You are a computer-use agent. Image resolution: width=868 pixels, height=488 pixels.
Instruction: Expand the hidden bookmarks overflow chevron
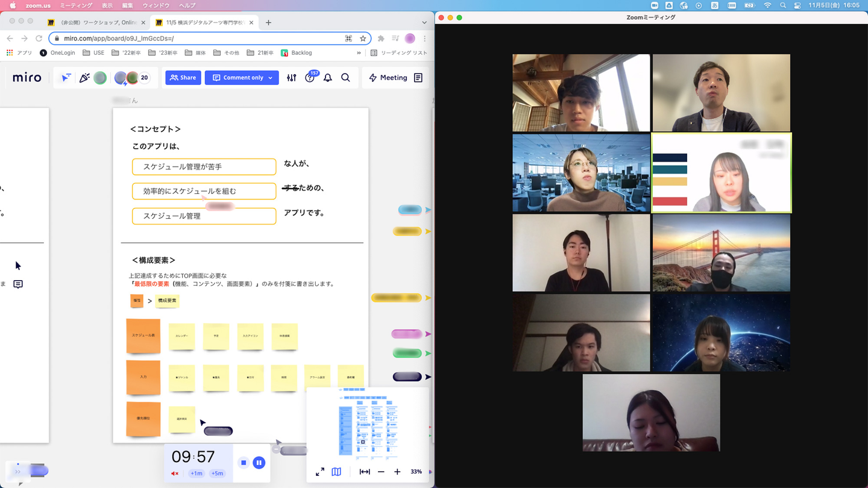(x=359, y=53)
